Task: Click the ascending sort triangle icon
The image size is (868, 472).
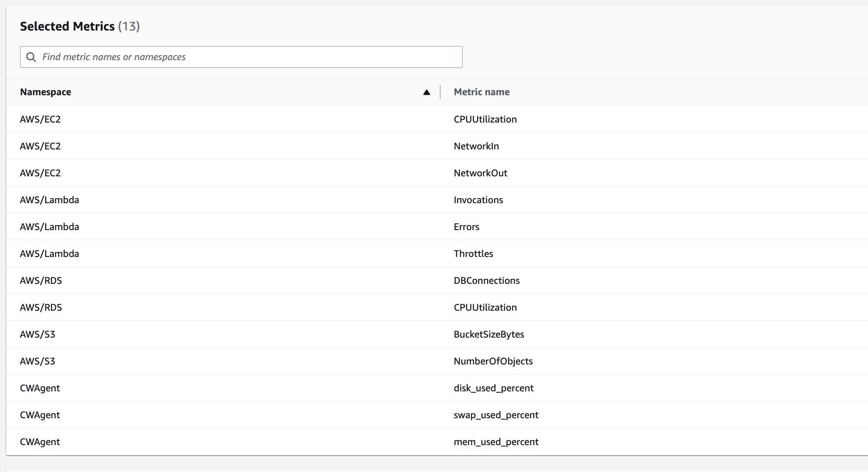Action: [426, 92]
